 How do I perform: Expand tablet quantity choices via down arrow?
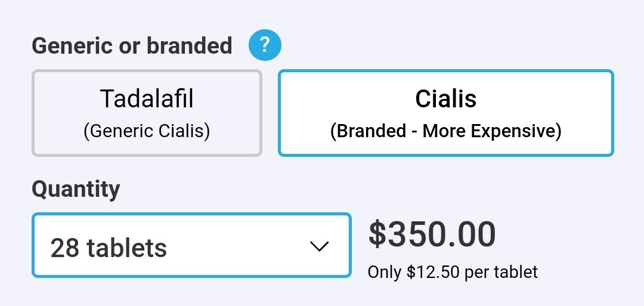pyautogui.click(x=319, y=246)
